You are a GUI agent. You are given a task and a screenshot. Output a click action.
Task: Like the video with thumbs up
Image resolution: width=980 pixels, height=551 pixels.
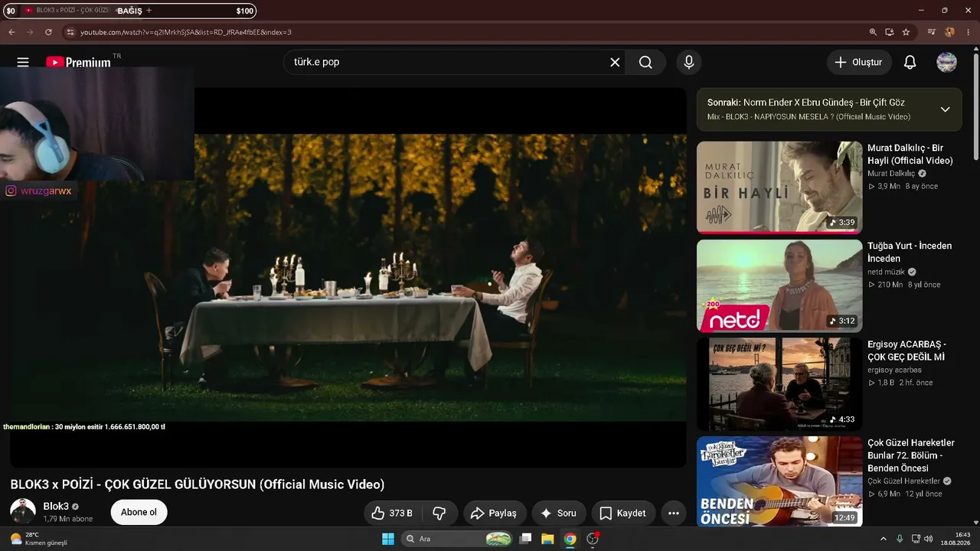[x=392, y=513]
